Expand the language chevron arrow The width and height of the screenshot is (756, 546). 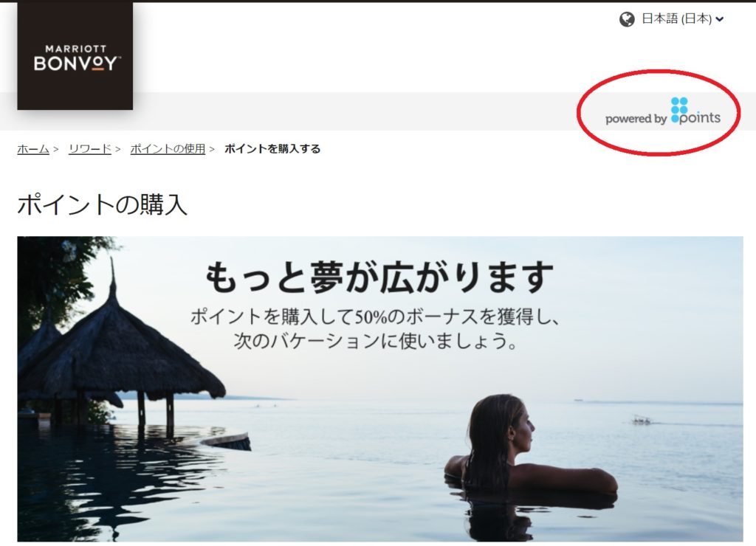[x=719, y=20]
